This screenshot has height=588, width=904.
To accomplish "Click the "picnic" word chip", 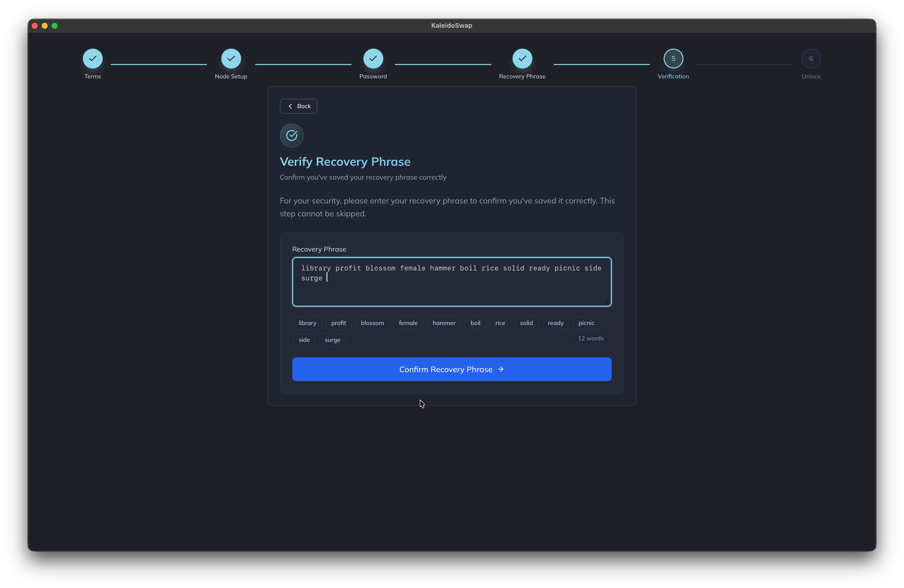I will (586, 323).
